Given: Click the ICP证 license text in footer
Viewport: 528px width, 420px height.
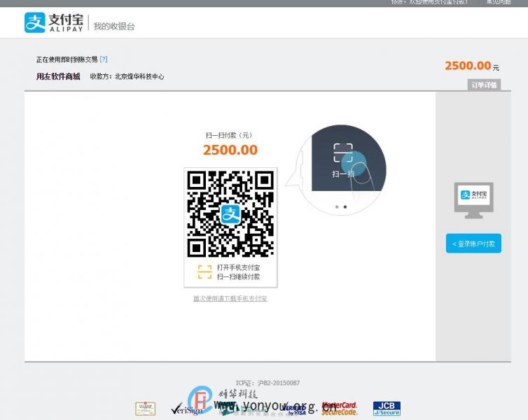Looking at the screenshot, I should point(268,383).
